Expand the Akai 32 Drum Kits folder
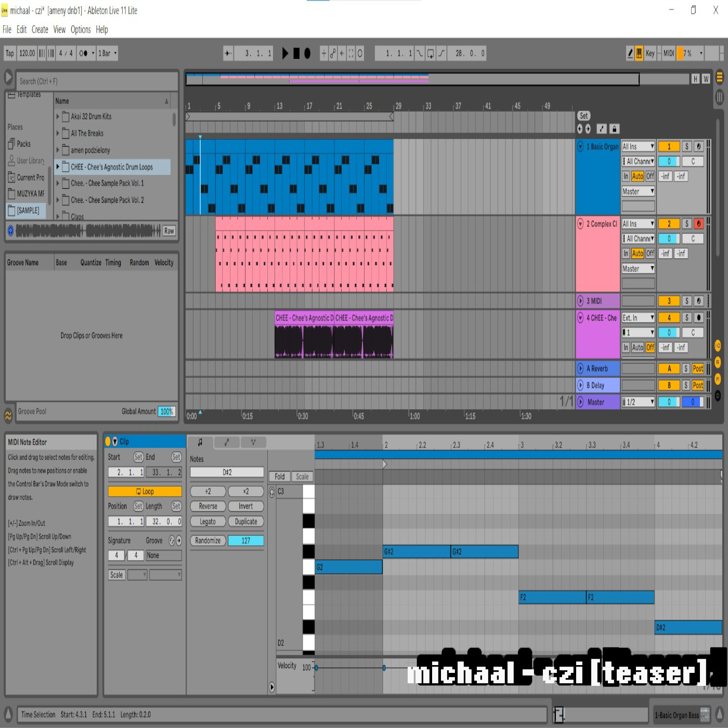728x728 pixels. pos(58,116)
